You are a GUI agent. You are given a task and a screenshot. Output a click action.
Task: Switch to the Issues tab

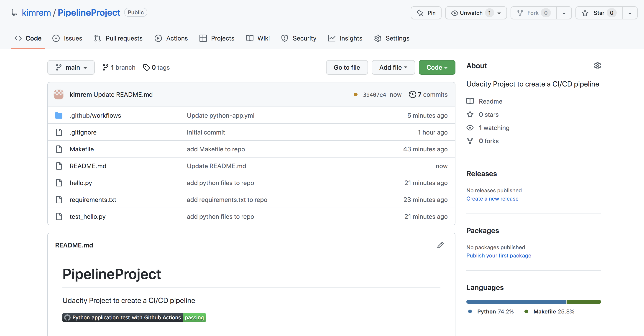(x=67, y=38)
